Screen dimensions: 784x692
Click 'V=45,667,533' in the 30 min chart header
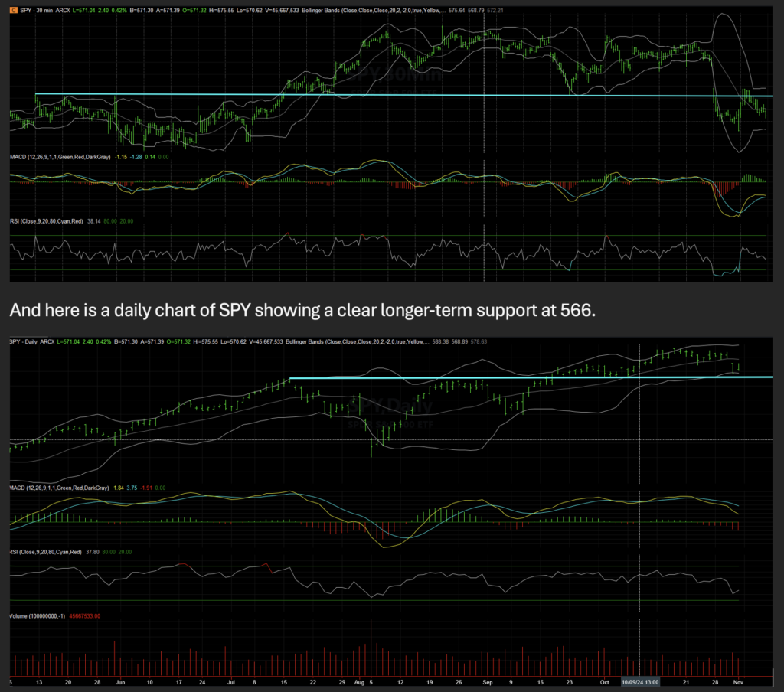click(282, 10)
